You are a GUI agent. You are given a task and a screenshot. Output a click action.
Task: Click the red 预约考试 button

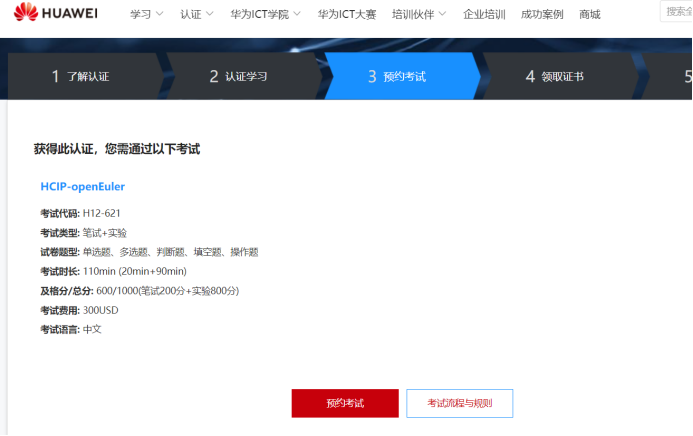pos(345,403)
